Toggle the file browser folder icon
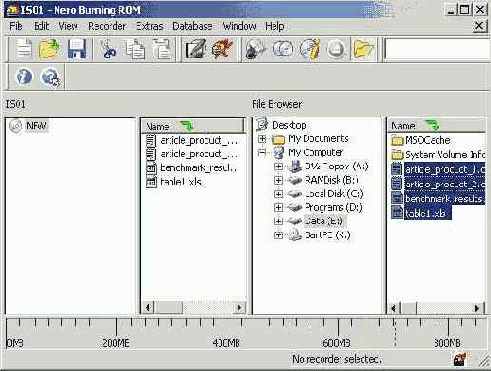The height and width of the screenshot is (371, 491). click(363, 49)
